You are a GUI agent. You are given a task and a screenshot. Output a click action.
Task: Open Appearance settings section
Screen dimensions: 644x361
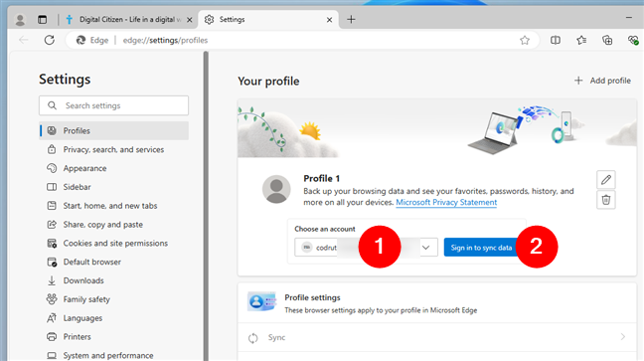[113, 168]
